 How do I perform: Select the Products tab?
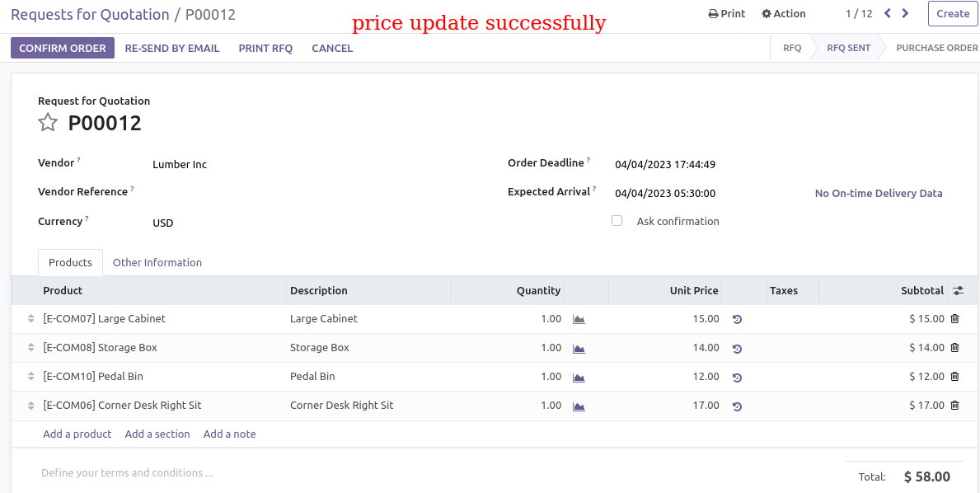70,262
